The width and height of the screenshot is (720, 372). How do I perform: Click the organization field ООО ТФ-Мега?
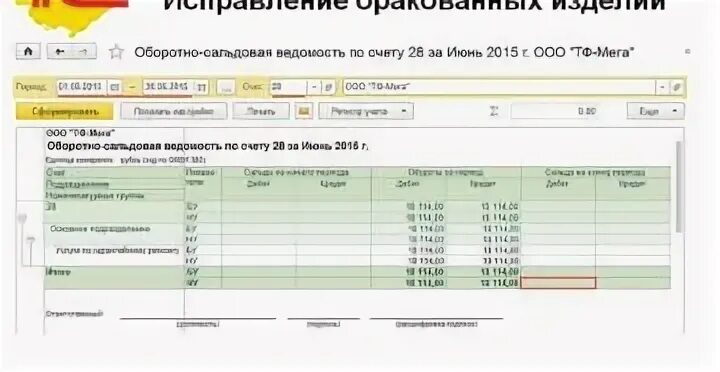(500, 87)
